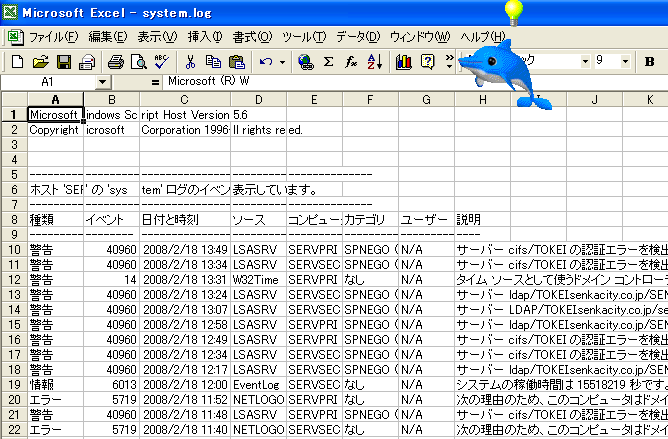Open the font size dropdown showing 9
The width and height of the screenshot is (668, 439).
tap(625, 62)
